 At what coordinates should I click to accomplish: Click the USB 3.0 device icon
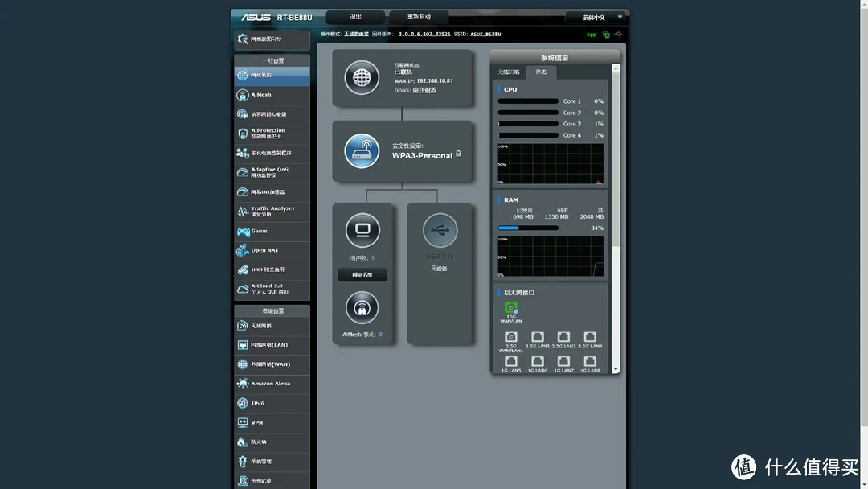(440, 230)
